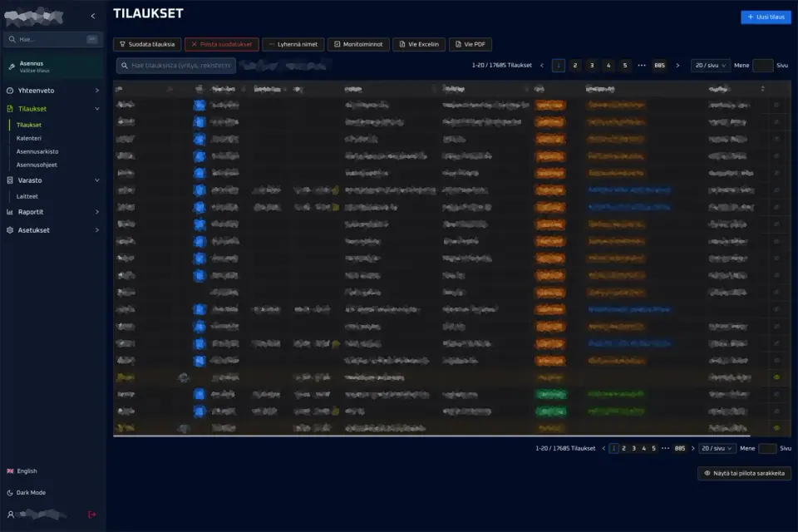Select page 5 in bottom pagination
798x532 pixels.
(653, 449)
